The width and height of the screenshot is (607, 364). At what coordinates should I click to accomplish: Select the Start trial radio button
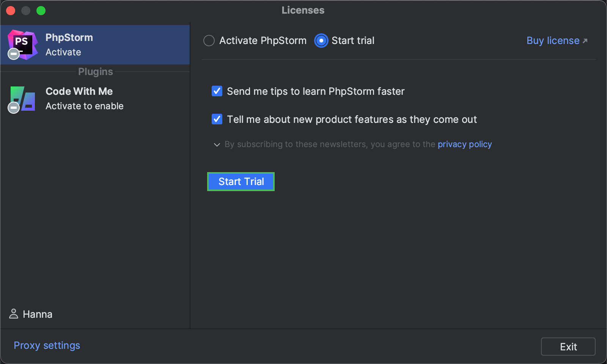pos(321,41)
